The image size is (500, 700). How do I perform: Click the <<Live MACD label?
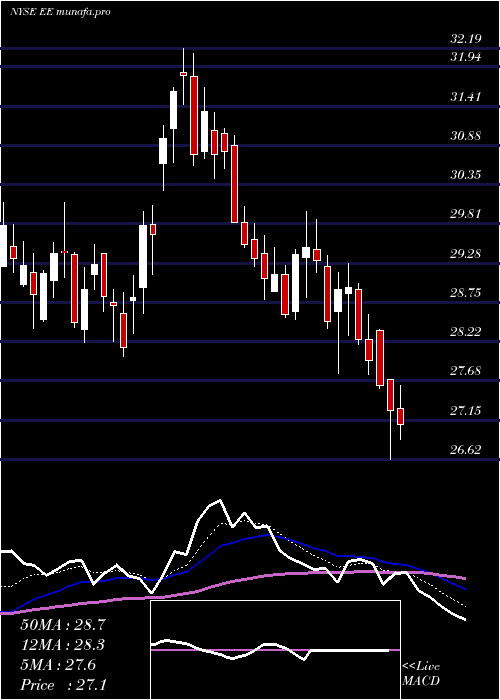(421, 674)
